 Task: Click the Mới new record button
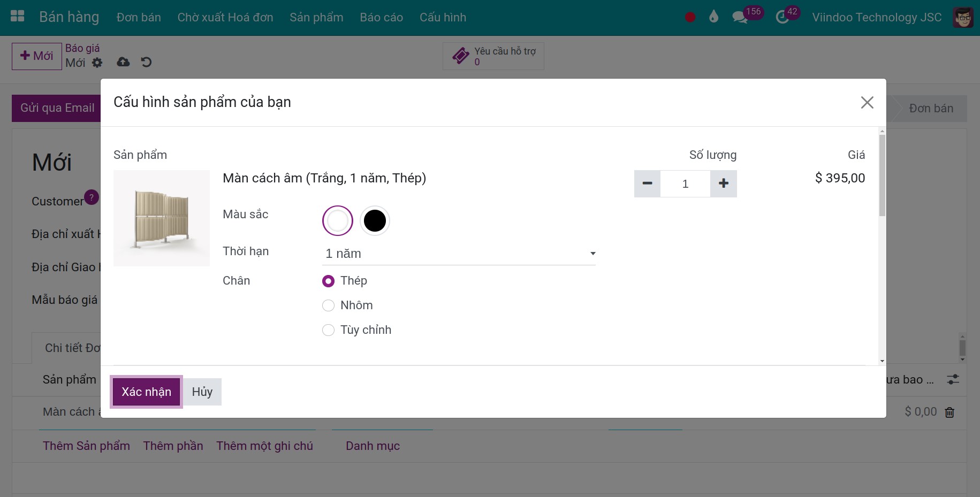point(37,56)
